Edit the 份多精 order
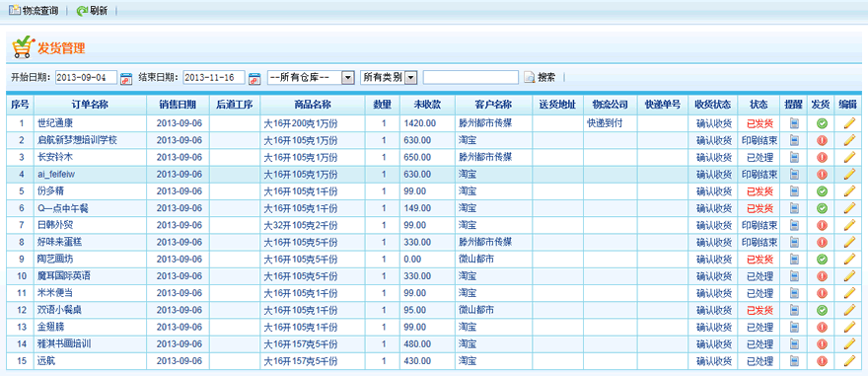Viewport: 868px width, 376px height. (x=849, y=191)
